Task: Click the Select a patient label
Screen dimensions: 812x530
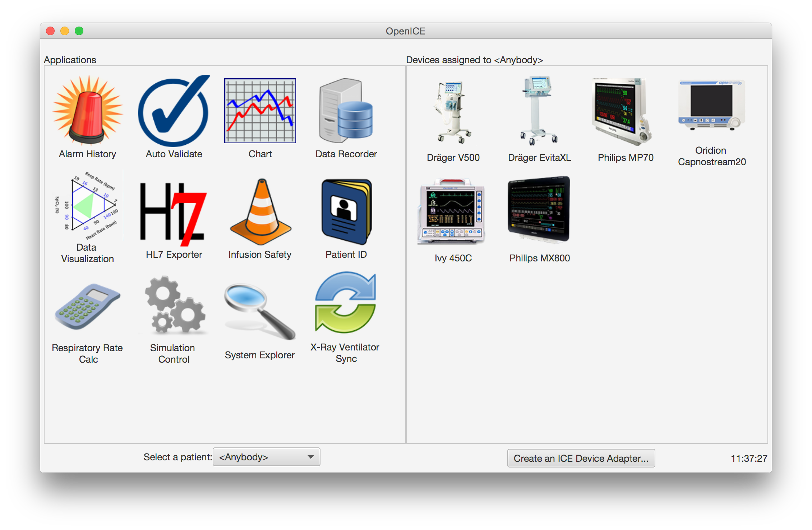Action: [177, 457]
